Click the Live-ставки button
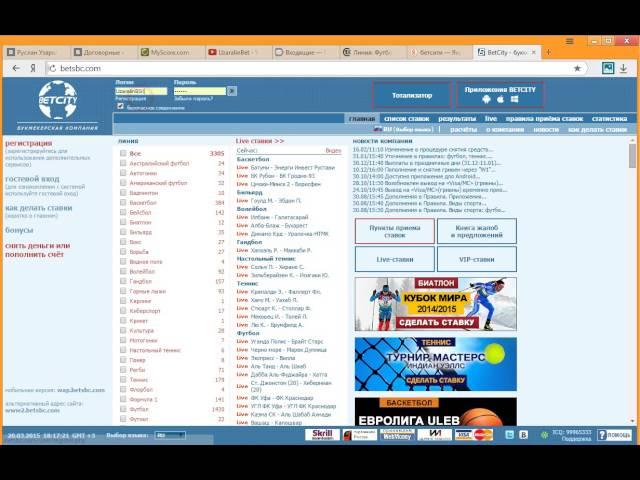 coord(394,259)
